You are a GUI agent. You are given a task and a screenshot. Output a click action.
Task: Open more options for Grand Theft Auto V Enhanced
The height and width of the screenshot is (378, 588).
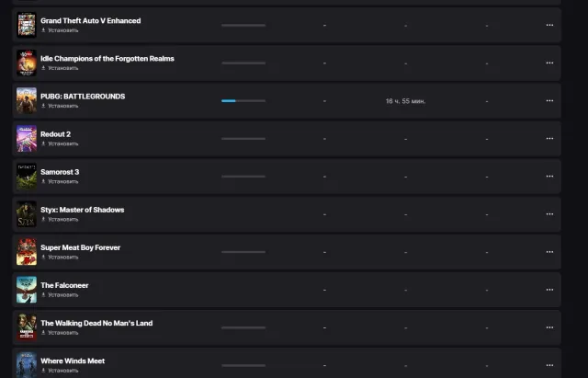tap(549, 25)
